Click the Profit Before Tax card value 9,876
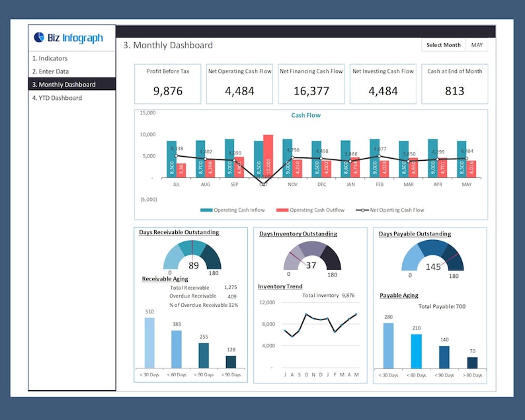This screenshot has height=420, width=525. point(168,91)
